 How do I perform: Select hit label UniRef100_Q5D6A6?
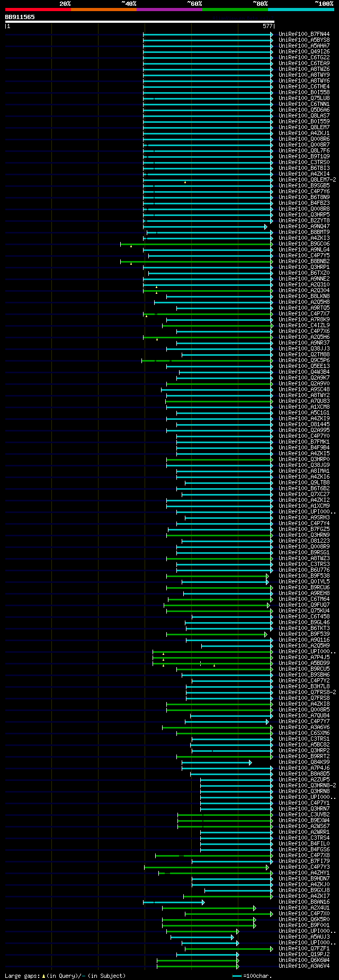[x=304, y=110]
